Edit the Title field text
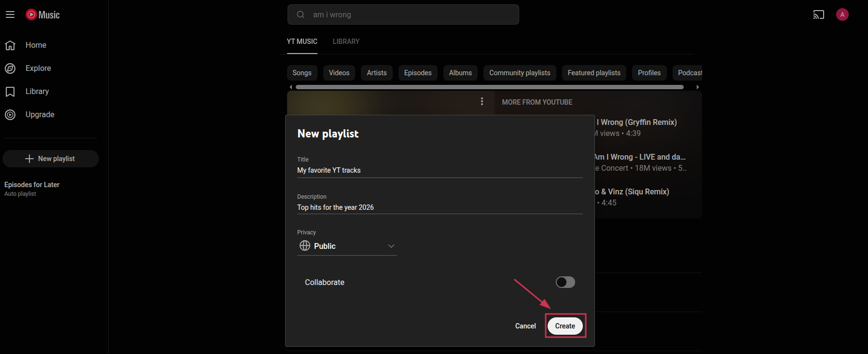Viewport: 868px width, 354px height. point(440,170)
